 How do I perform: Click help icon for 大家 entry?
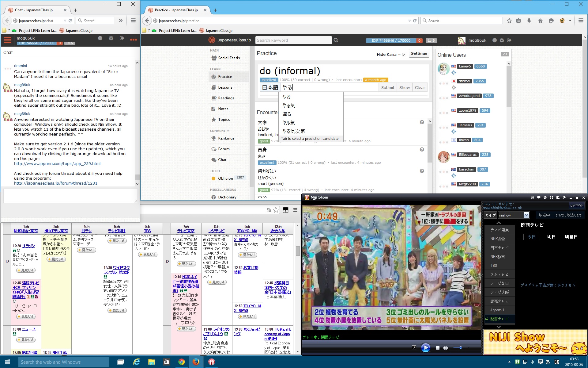(422, 122)
